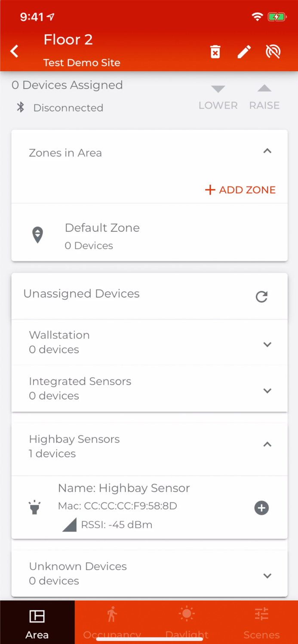The image size is (298, 644).
Task: Tap ADD ZONE to create a new zone
Action: pos(240,190)
